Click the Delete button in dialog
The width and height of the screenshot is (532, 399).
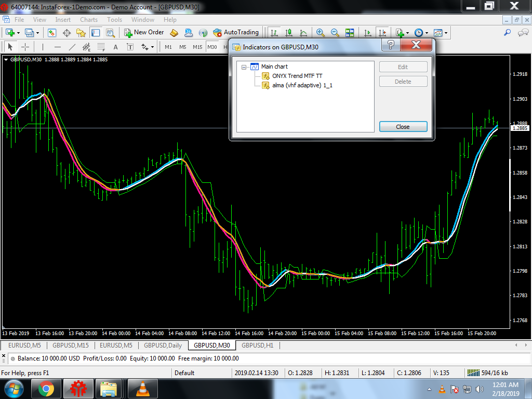click(x=403, y=82)
